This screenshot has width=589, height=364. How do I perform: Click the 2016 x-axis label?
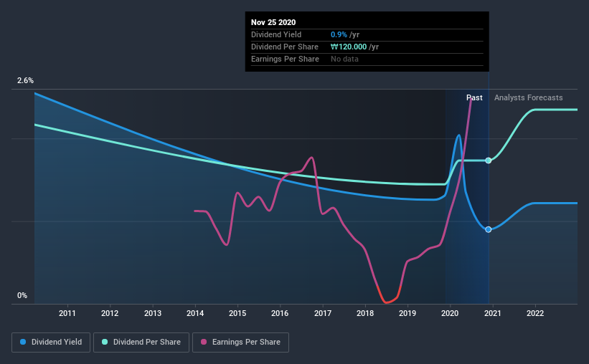[280, 313]
